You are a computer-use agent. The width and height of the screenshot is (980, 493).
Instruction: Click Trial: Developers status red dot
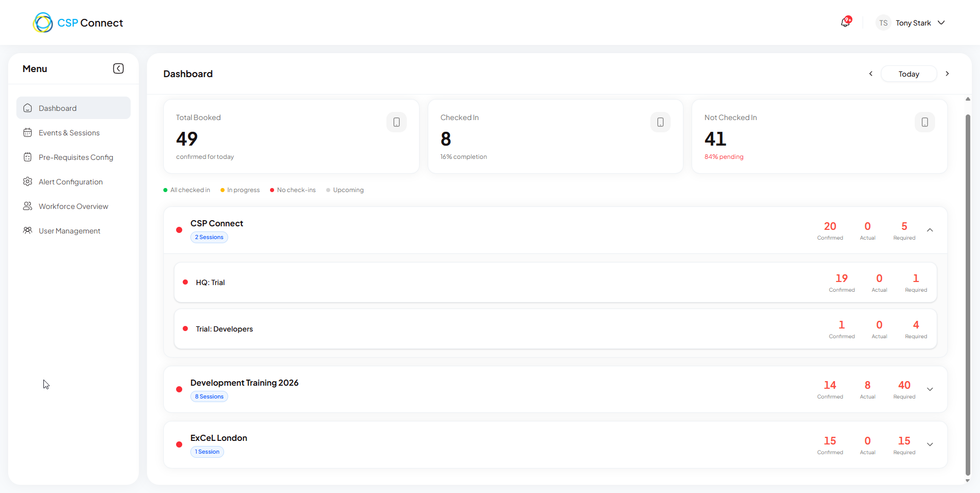point(185,328)
